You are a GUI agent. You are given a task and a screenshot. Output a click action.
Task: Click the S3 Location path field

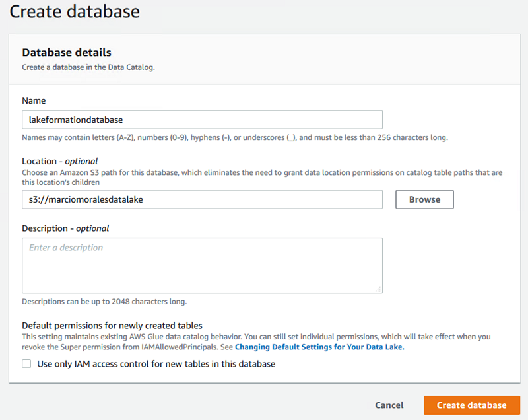[202, 199]
